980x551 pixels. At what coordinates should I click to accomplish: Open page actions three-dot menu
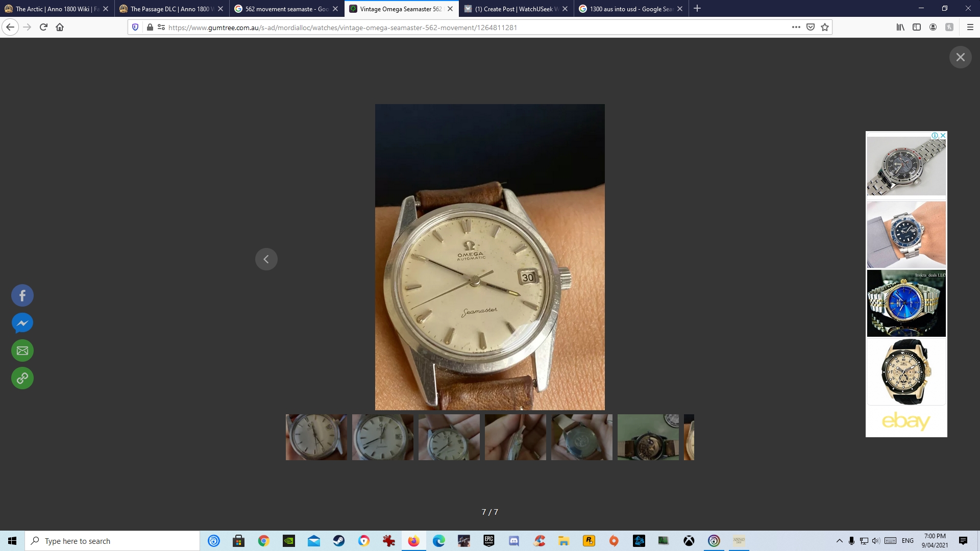[x=796, y=28]
